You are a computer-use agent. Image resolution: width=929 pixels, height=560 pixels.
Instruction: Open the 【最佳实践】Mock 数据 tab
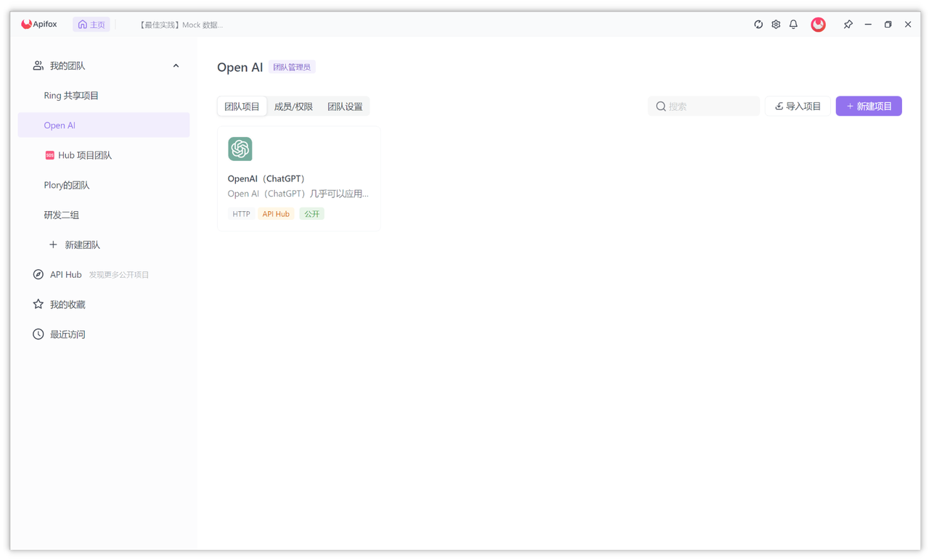[180, 24]
